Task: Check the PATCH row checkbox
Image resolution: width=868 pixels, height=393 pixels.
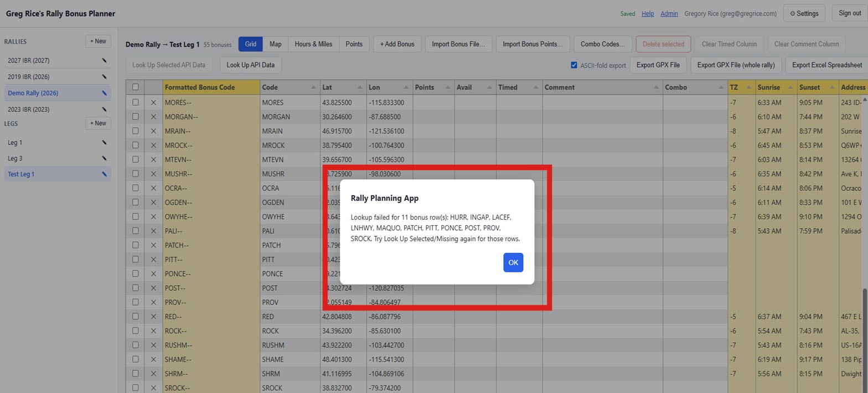Action: tap(135, 245)
